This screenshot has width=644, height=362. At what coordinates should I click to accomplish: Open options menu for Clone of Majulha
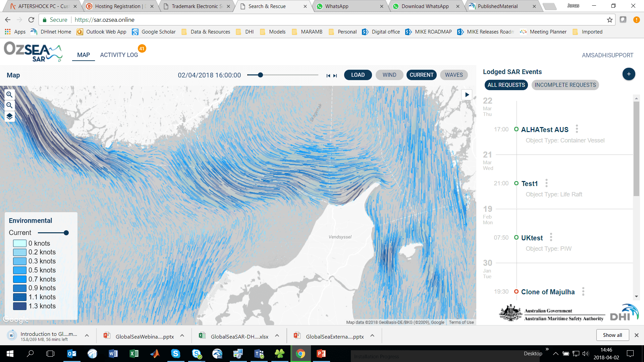click(x=583, y=292)
